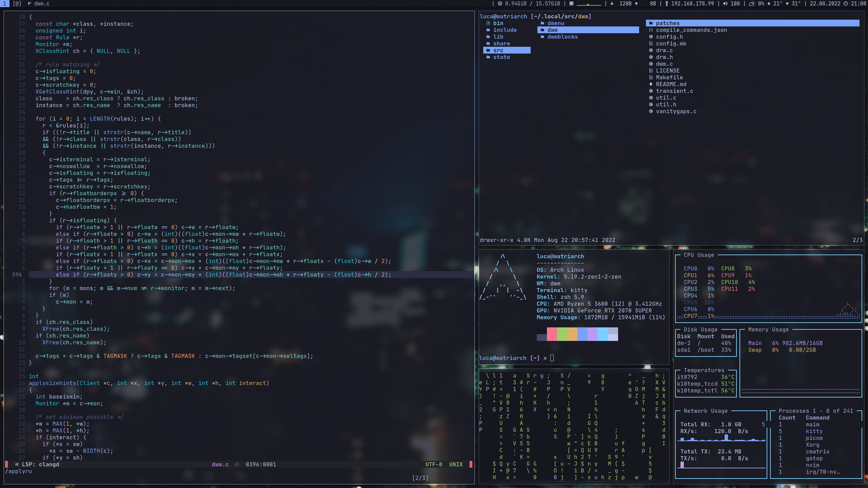The width and height of the screenshot is (868, 488).
Task: Click the markdown icon beside README.md
Action: 651,84
